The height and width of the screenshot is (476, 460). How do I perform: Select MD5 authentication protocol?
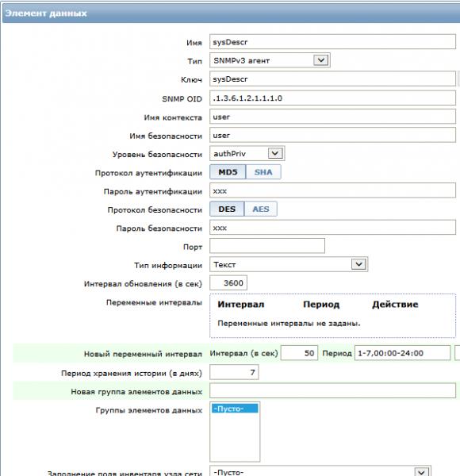tap(228, 172)
